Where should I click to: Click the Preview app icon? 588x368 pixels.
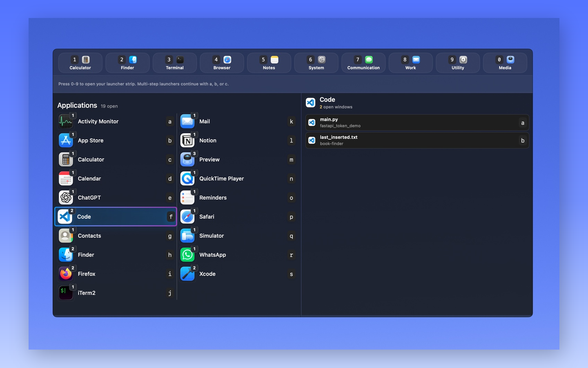187,159
